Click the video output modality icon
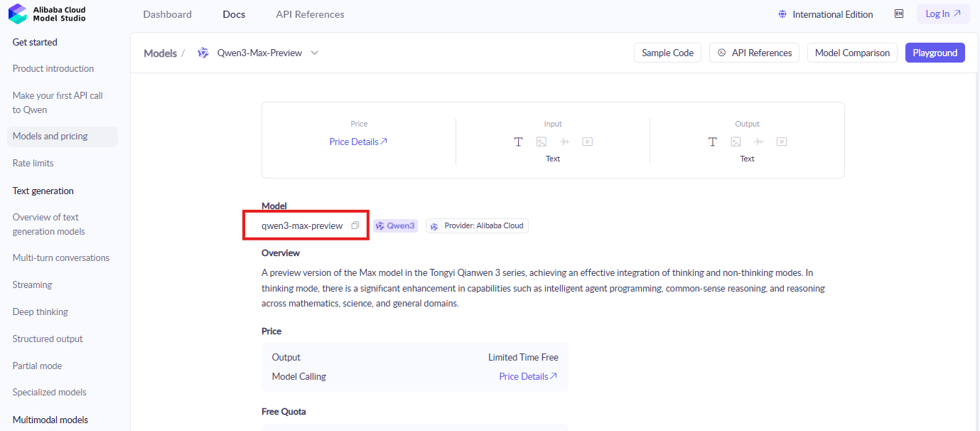The height and width of the screenshot is (431, 980). pyautogui.click(x=781, y=142)
